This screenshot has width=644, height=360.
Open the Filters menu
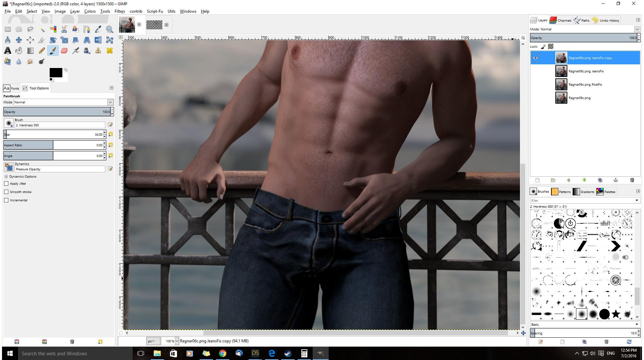pyautogui.click(x=119, y=11)
